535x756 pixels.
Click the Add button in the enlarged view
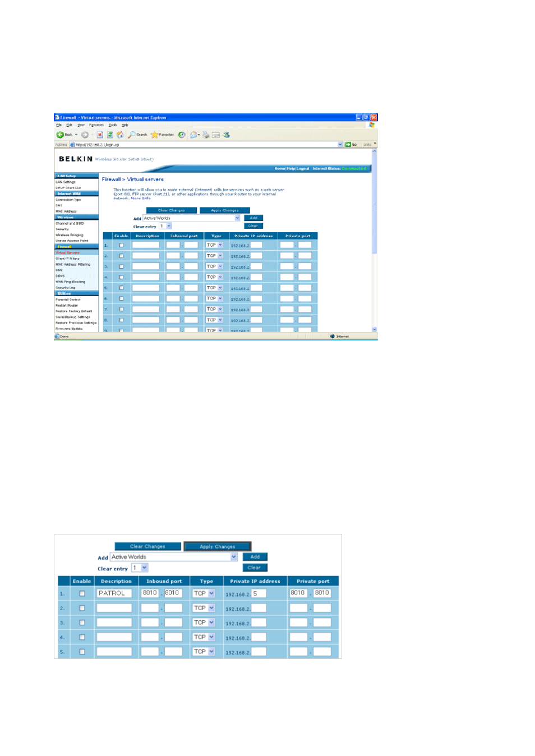[255, 557]
